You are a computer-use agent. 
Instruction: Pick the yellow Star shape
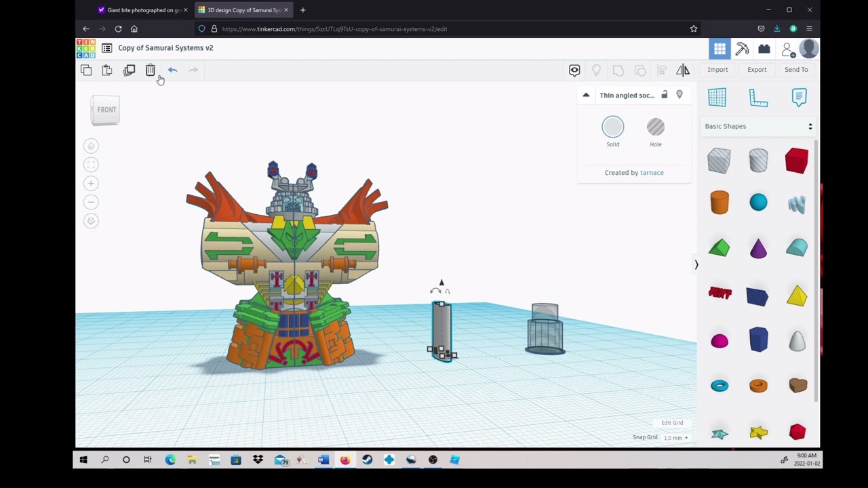[759, 432]
